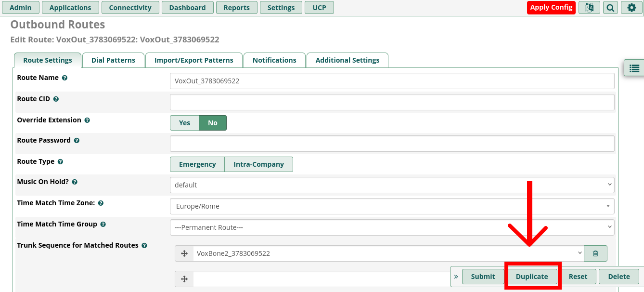This screenshot has width=644, height=292.
Task: Click the help icon next to Route Name
Action: tap(64, 78)
